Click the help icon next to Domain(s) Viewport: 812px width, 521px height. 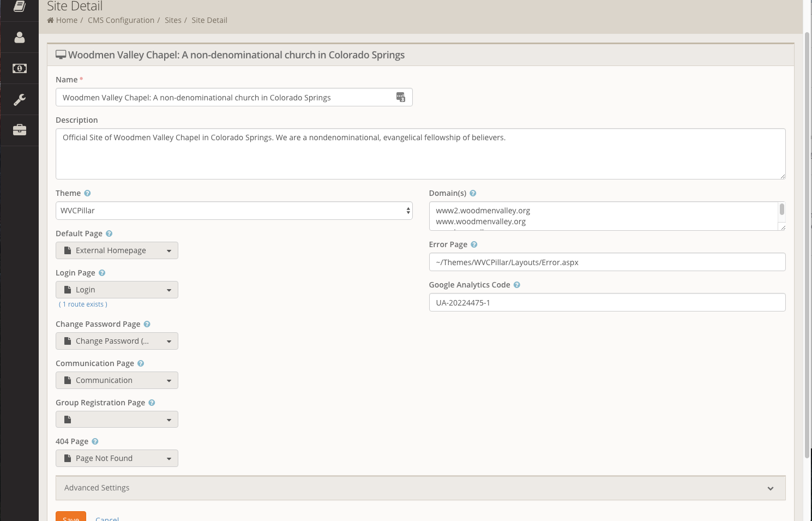473,193
